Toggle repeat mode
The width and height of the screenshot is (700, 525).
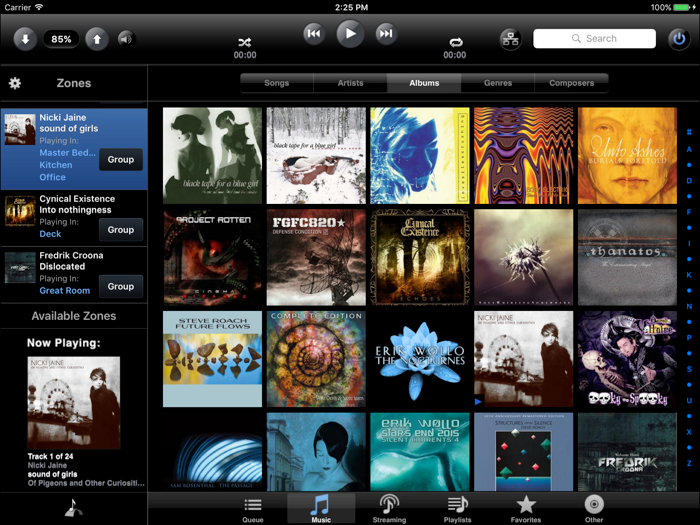pyautogui.click(x=455, y=42)
